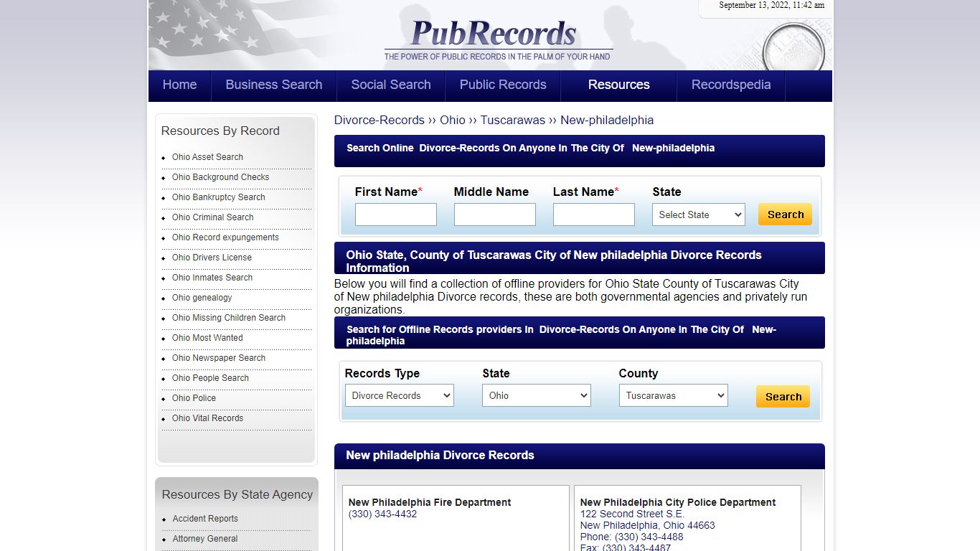The width and height of the screenshot is (980, 551).
Task: Click Resources By Record heading
Action: 220,131
